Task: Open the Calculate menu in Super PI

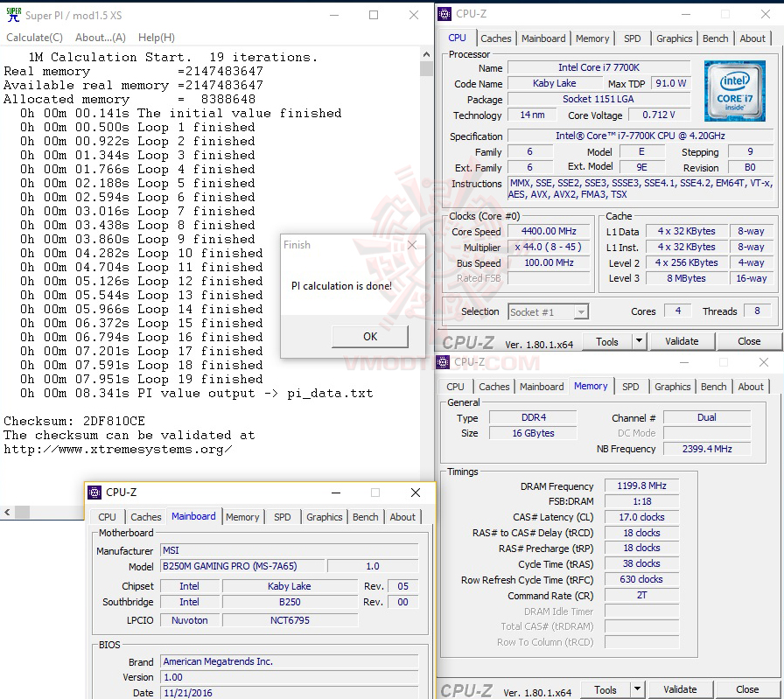Action: click(x=34, y=38)
